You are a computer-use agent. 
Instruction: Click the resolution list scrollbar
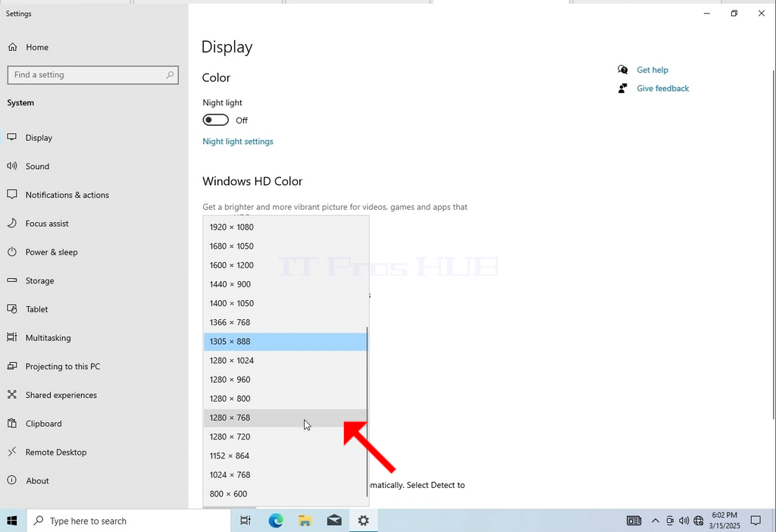click(x=368, y=412)
